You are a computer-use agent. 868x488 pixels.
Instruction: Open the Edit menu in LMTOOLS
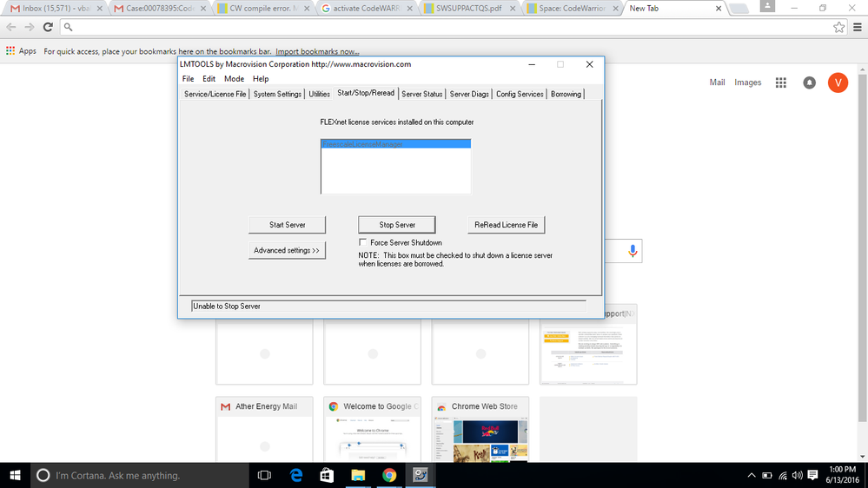click(209, 79)
